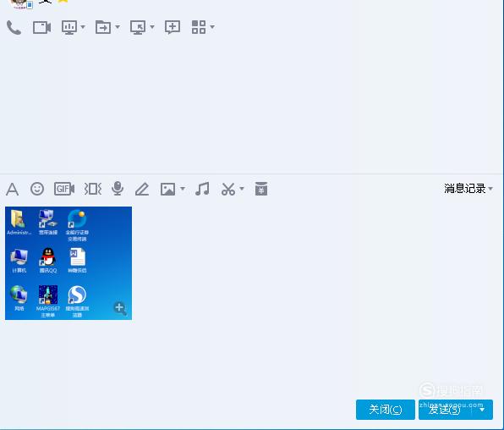Open the handwriting pencil tool

pos(142,189)
